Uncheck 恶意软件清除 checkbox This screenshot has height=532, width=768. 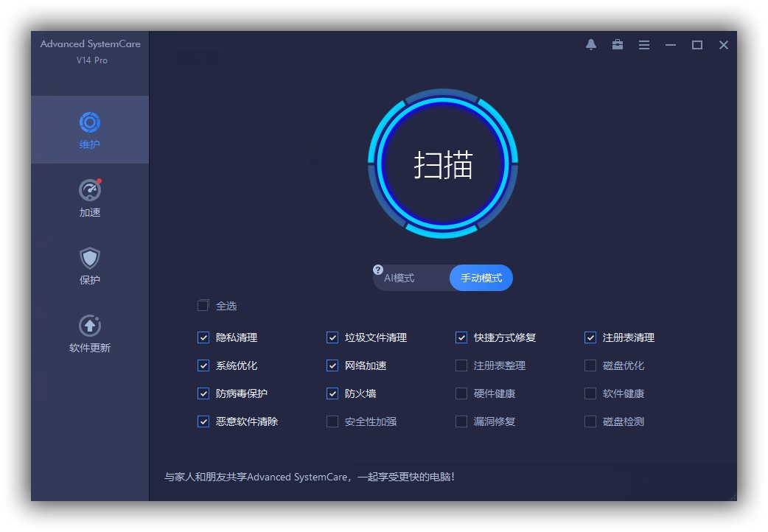point(203,421)
